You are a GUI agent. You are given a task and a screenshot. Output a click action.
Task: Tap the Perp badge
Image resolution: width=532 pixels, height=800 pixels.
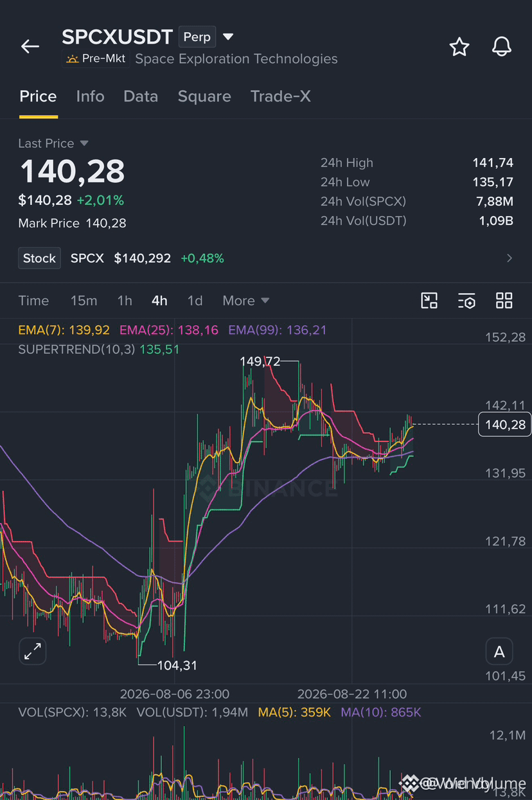[x=197, y=37]
